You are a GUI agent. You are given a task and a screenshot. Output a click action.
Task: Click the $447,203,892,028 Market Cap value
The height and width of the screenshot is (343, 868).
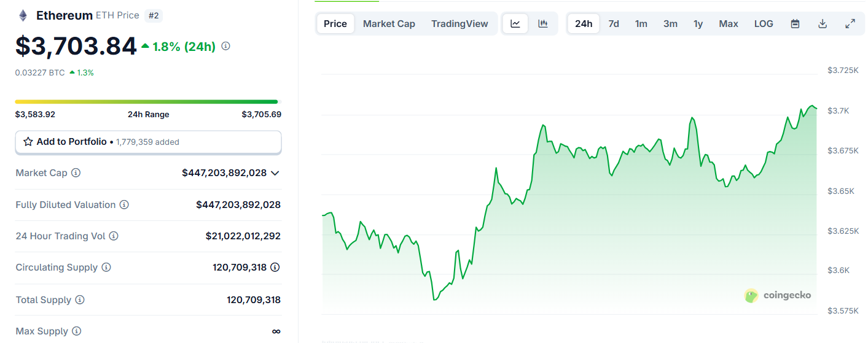(224, 173)
